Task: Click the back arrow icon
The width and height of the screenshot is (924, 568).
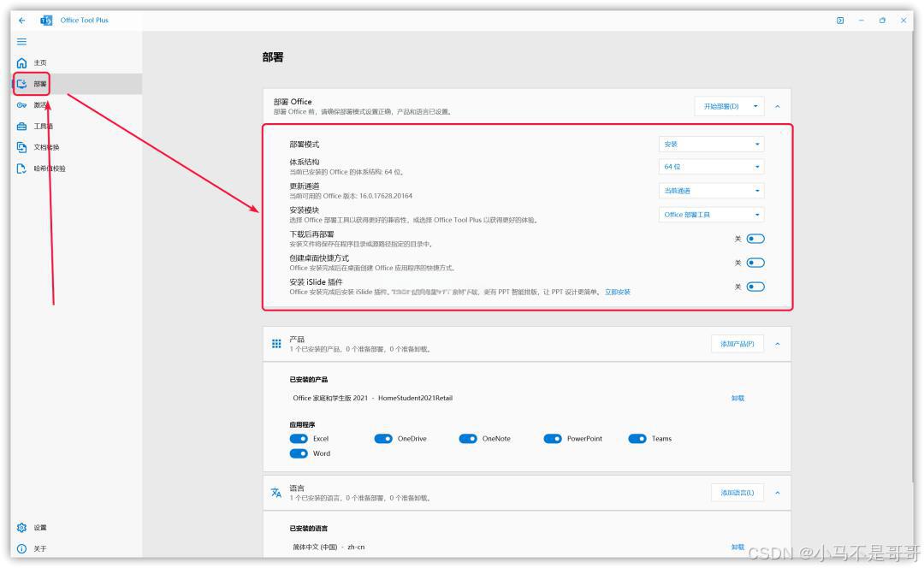Action: coord(21,20)
